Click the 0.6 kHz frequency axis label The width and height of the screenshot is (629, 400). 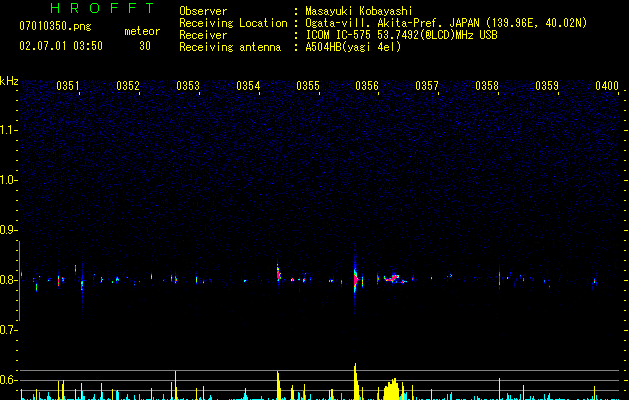pyautogui.click(x=8, y=380)
